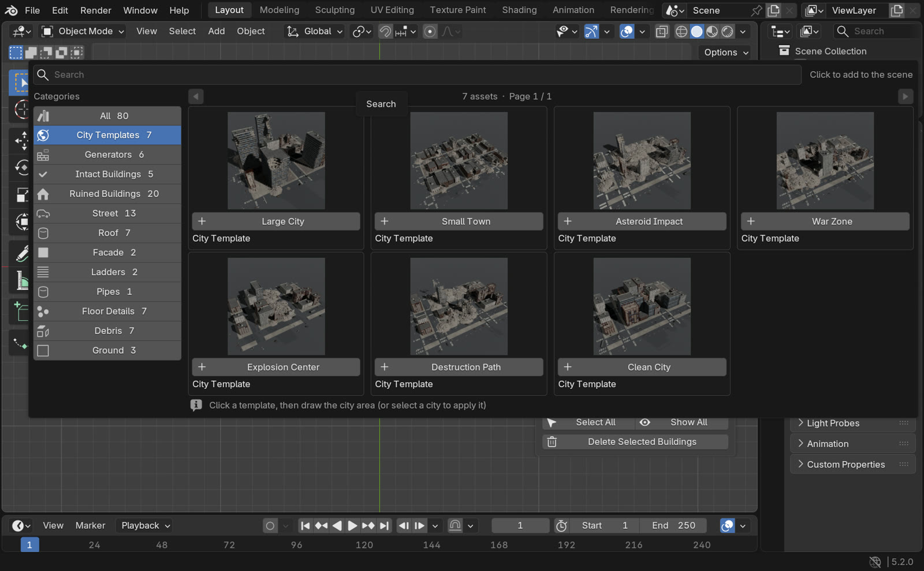Image resolution: width=924 pixels, height=571 pixels.
Task: Switch to the Sculpting workspace tab
Action: click(334, 10)
